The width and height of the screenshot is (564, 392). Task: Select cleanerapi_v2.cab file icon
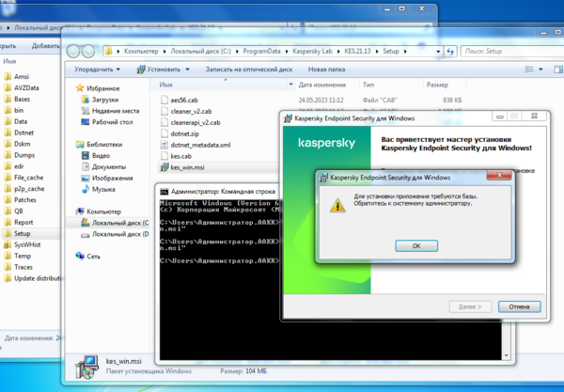coord(164,122)
